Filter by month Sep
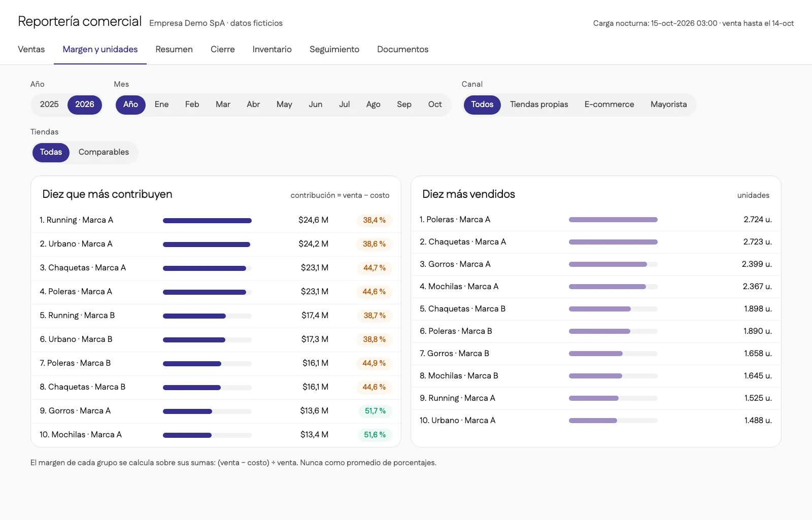The width and height of the screenshot is (812, 520). tap(404, 105)
